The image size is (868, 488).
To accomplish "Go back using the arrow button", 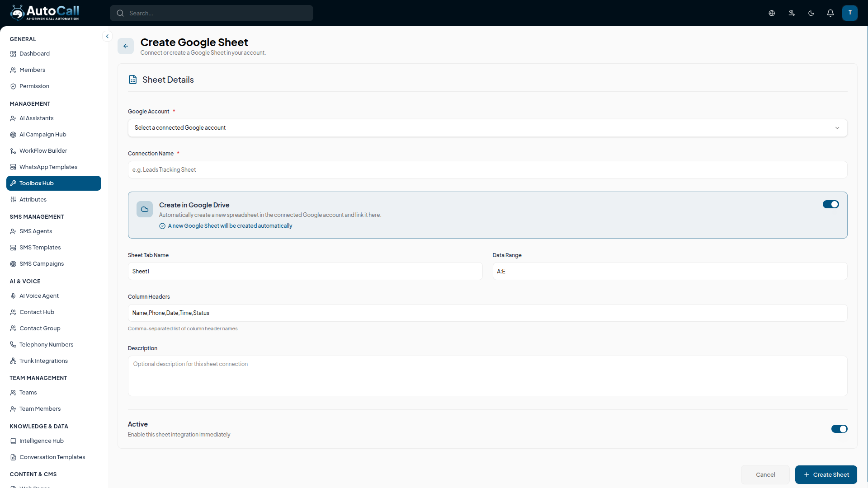I will point(126,46).
